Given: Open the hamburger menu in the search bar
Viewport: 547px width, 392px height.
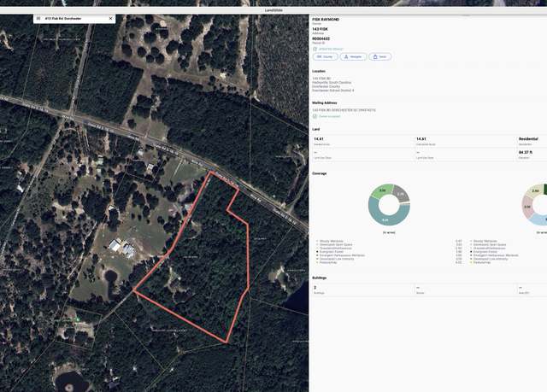Looking at the screenshot, I should [38, 19].
